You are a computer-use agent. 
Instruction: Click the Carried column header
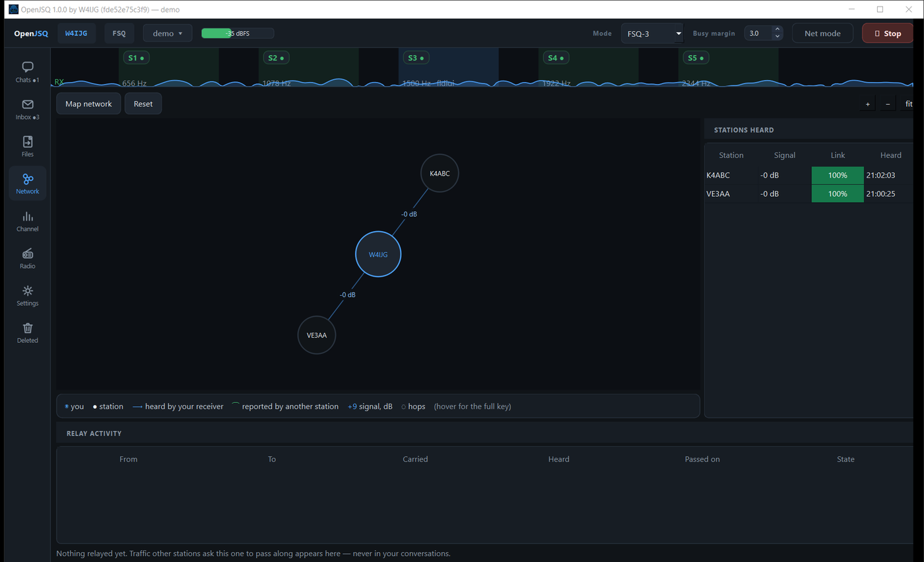coord(415,459)
